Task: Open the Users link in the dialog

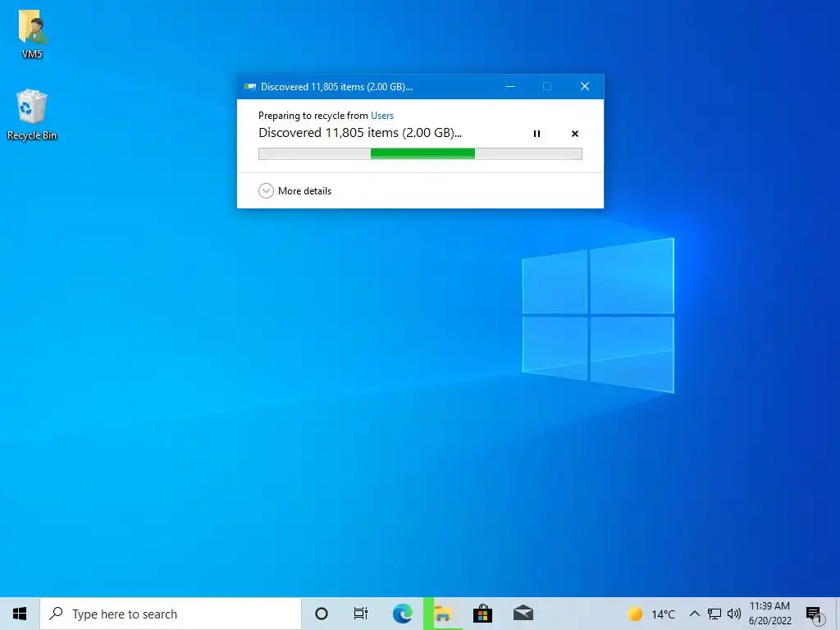Action: 382,115
